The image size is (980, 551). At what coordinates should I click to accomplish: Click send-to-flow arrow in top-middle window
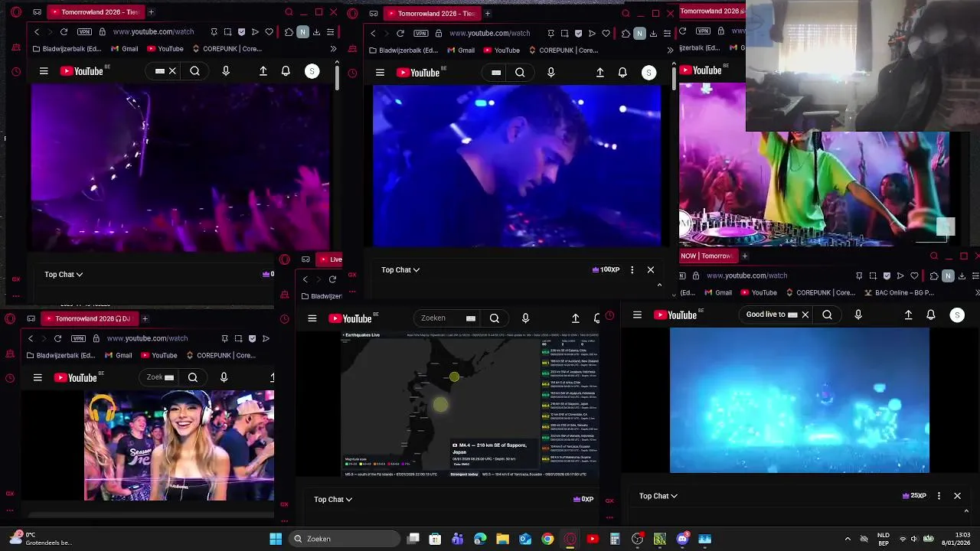coord(592,34)
